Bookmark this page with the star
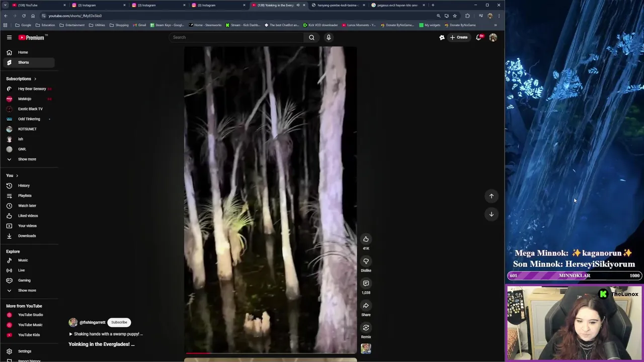 [x=455, y=16]
